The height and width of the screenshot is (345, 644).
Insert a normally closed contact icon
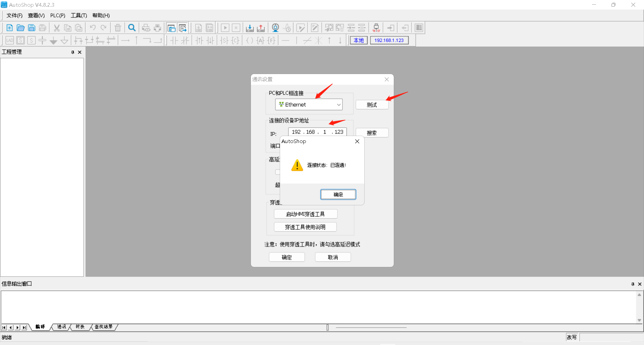185,41
